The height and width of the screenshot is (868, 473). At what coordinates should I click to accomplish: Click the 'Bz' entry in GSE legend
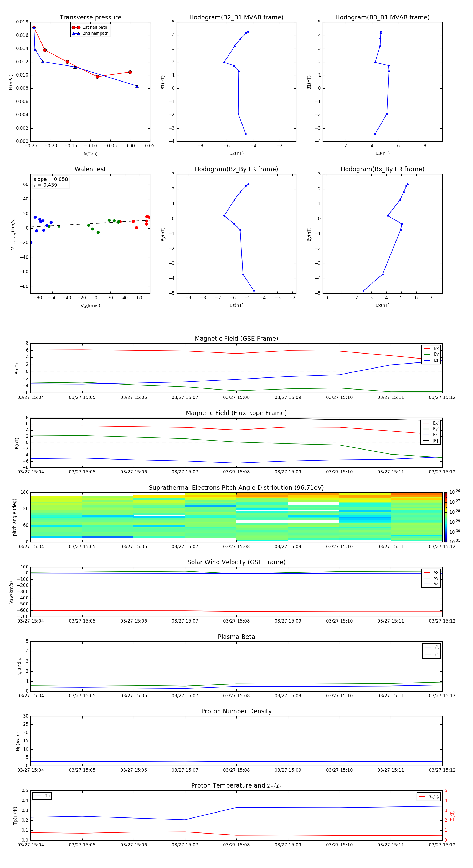(431, 360)
